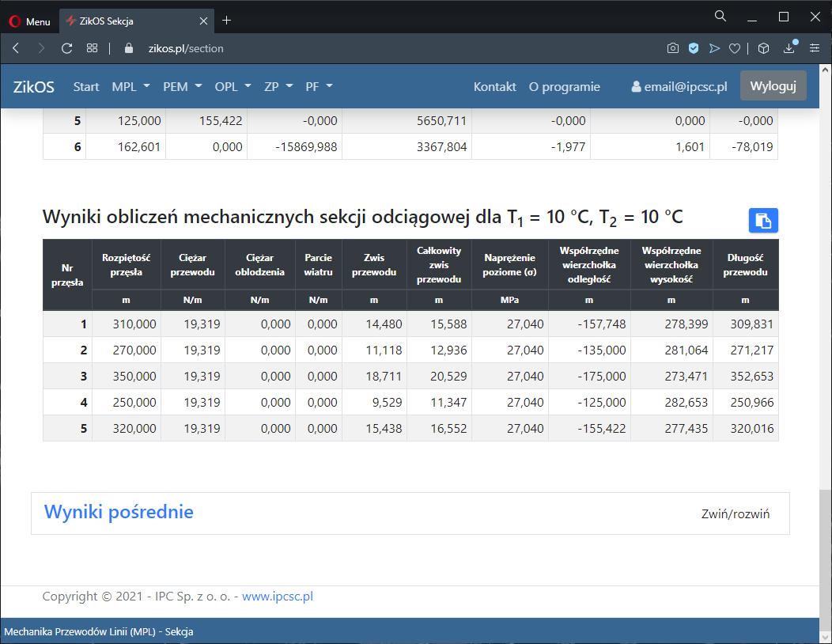The image size is (832, 644).
Task: Click the copy results table icon button
Action: click(763, 221)
